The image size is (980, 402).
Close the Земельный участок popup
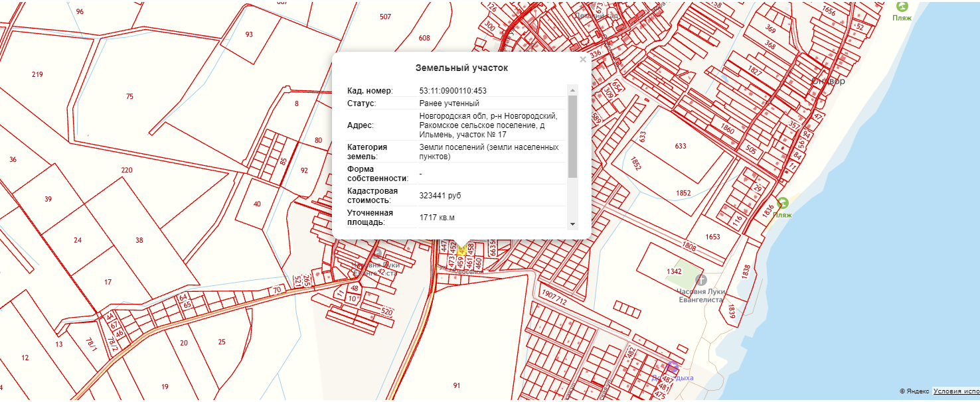pyautogui.click(x=582, y=60)
